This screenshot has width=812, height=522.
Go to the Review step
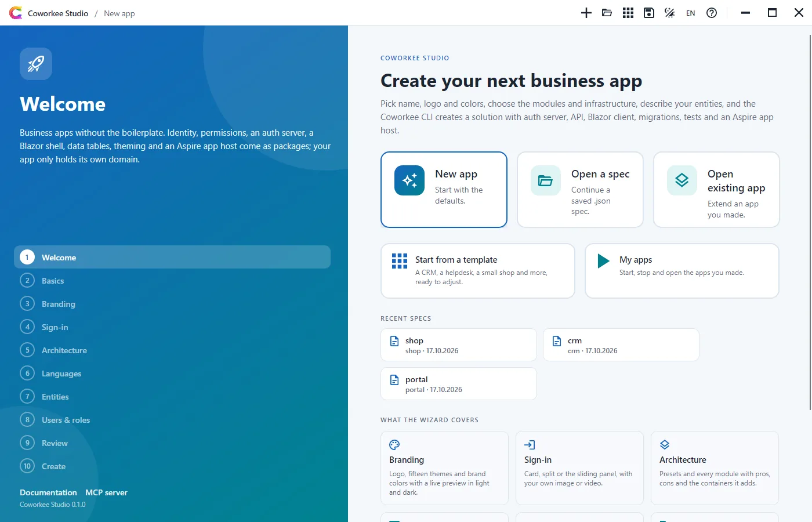(x=172, y=443)
